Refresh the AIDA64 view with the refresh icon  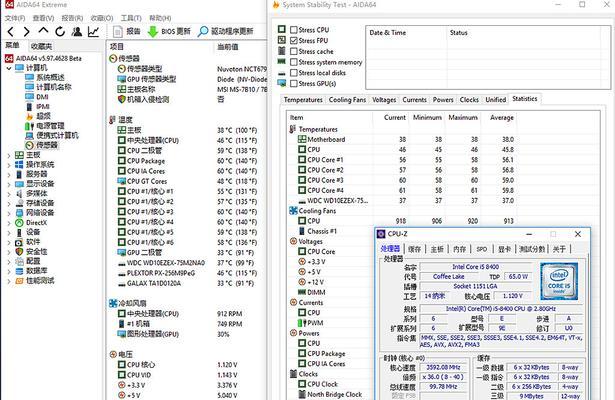point(60,31)
